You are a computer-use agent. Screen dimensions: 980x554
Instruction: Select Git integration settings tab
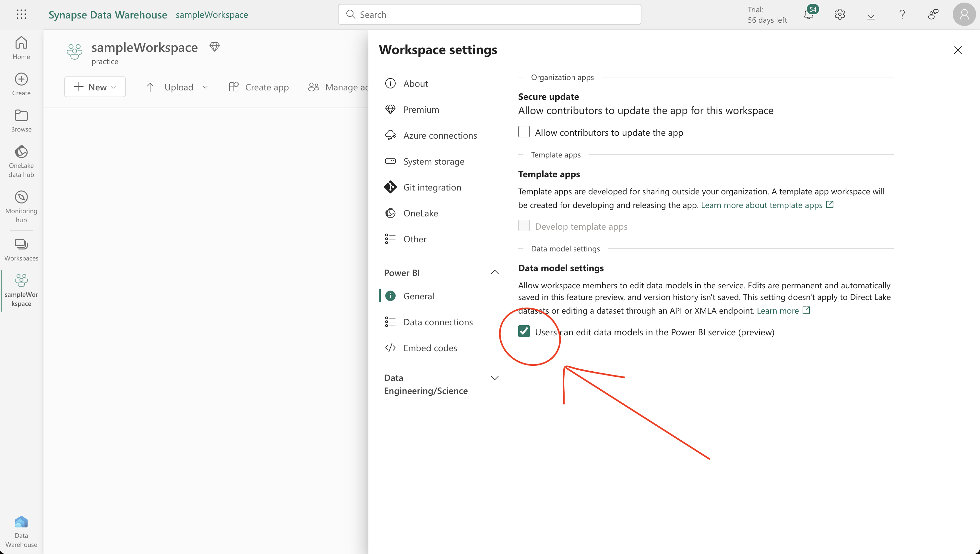click(x=432, y=187)
